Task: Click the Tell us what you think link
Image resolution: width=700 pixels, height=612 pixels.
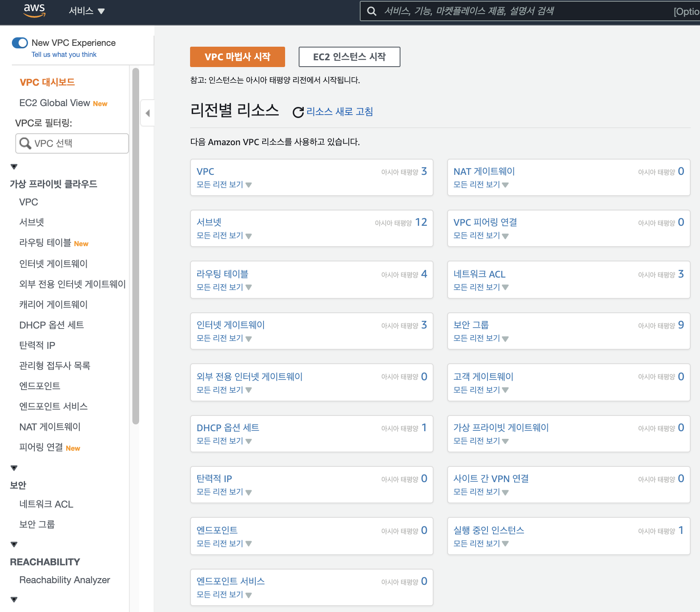Action: tap(64, 55)
